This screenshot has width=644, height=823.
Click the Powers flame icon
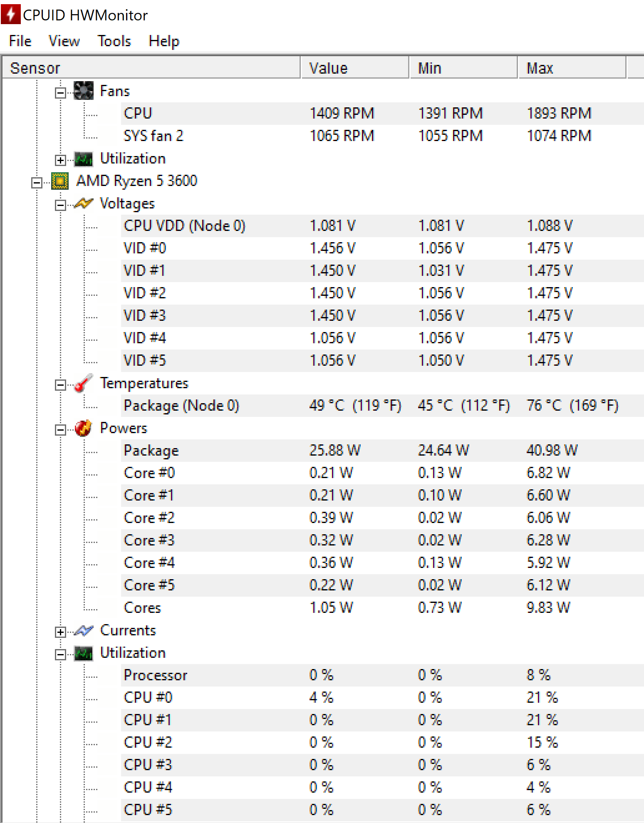(x=84, y=428)
